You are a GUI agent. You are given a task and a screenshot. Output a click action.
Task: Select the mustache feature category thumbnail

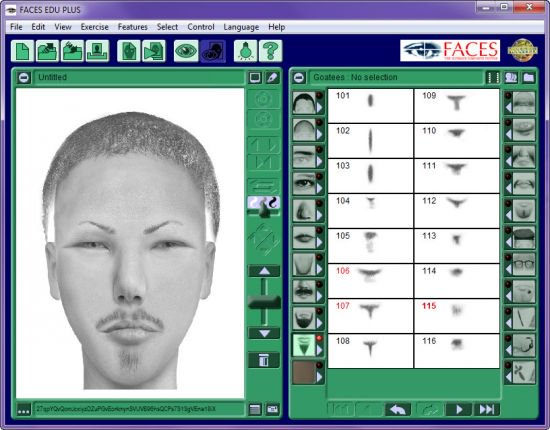click(x=304, y=291)
